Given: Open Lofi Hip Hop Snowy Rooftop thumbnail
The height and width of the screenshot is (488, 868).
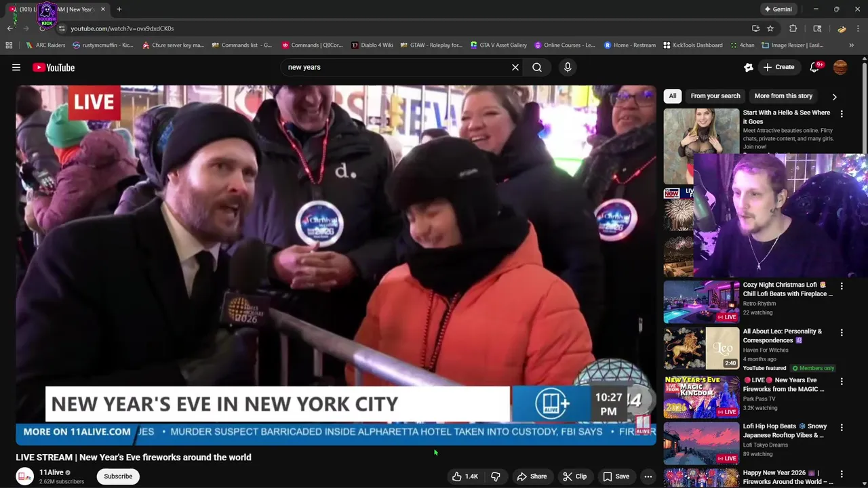Looking at the screenshot, I should pyautogui.click(x=701, y=443).
